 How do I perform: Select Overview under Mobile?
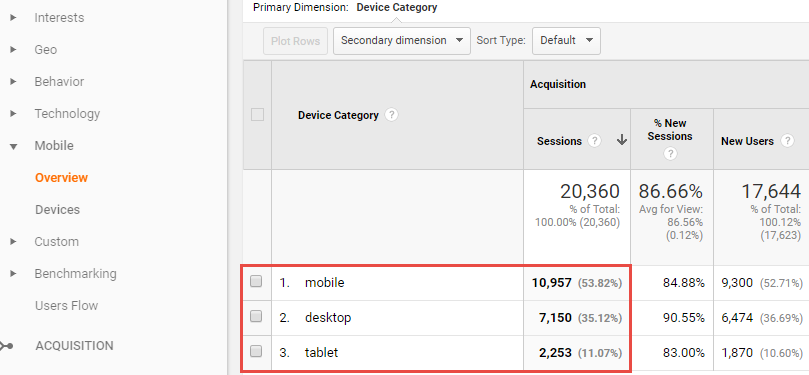[61, 178]
